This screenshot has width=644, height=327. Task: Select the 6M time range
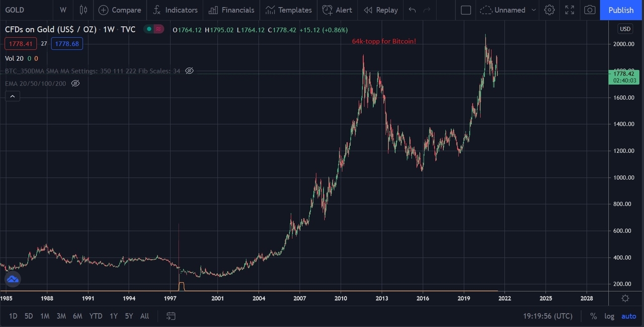point(77,316)
